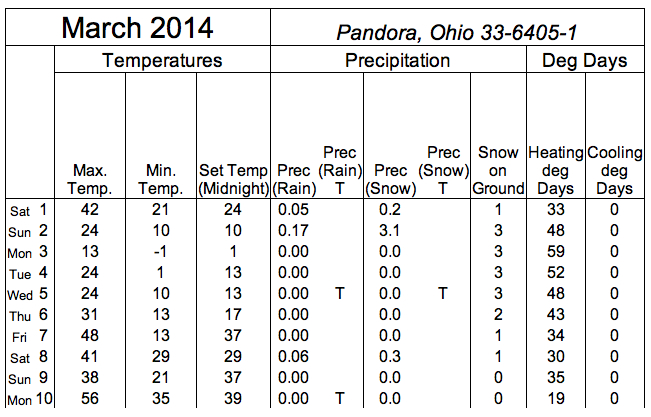Select the Pandora, Ohio 33-6405-1 header
Screen dimensions: 651x417
(x=457, y=32)
